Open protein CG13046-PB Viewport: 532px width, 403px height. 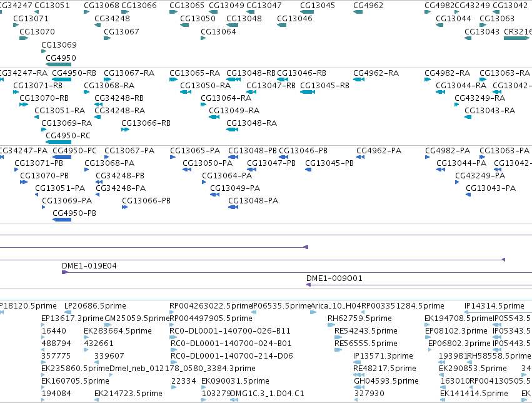point(303,151)
